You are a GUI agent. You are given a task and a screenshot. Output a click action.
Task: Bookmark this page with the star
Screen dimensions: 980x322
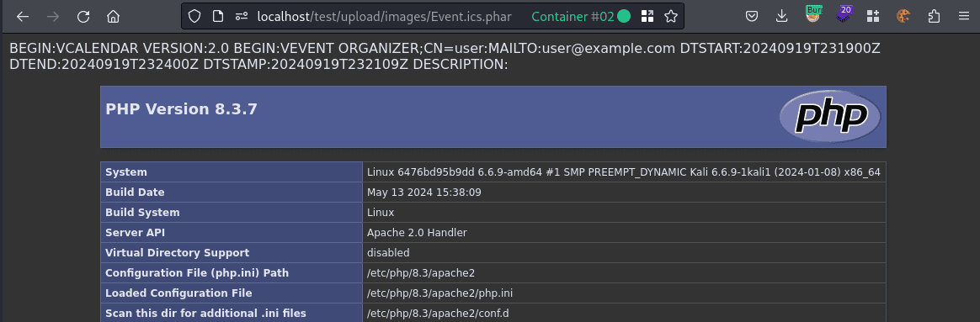pos(671,17)
